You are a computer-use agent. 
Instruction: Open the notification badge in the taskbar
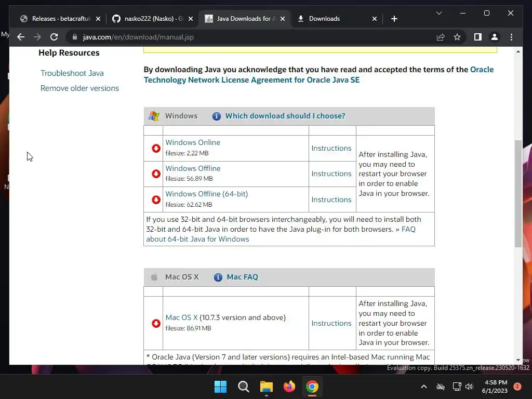[517, 387]
